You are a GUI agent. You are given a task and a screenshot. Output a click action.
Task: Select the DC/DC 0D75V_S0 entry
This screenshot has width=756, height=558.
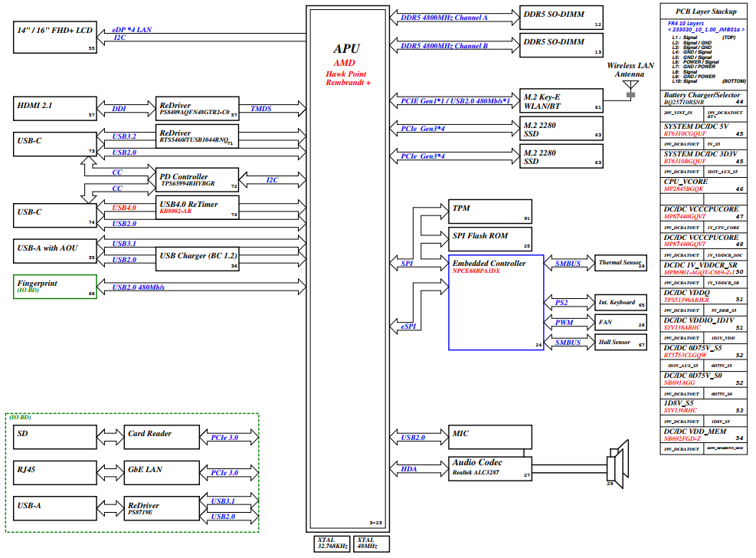point(703,379)
